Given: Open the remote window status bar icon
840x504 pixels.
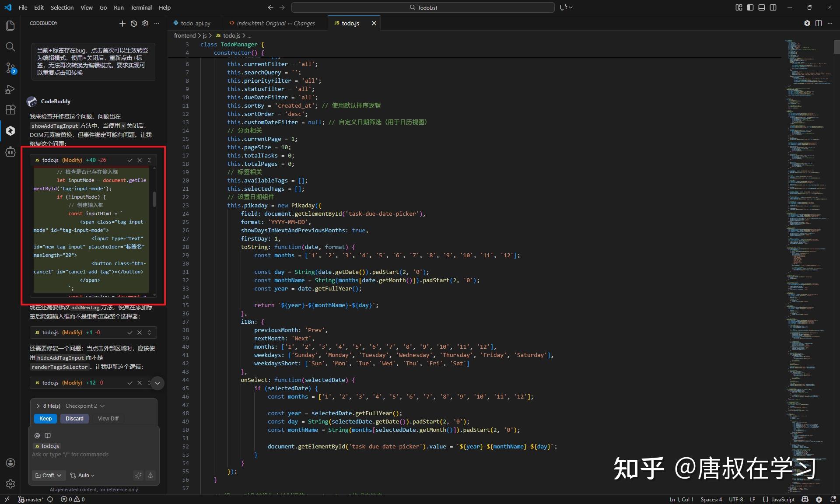Looking at the screenshot, I should click(7, 499).
